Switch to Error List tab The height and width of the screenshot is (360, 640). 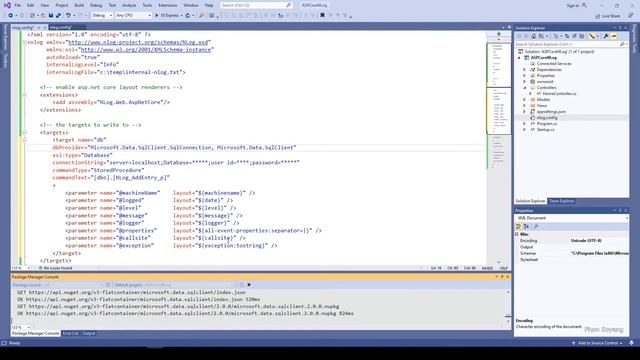coord(70,333)
